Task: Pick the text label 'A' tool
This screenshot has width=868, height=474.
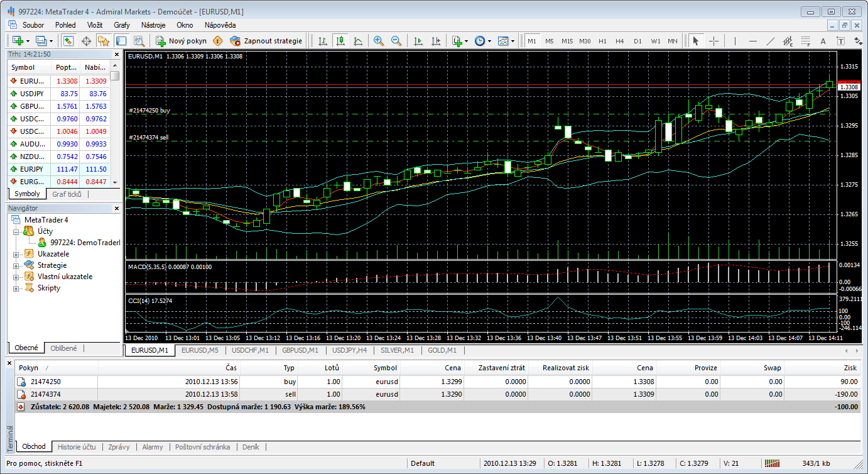Action: coord(823,41)
